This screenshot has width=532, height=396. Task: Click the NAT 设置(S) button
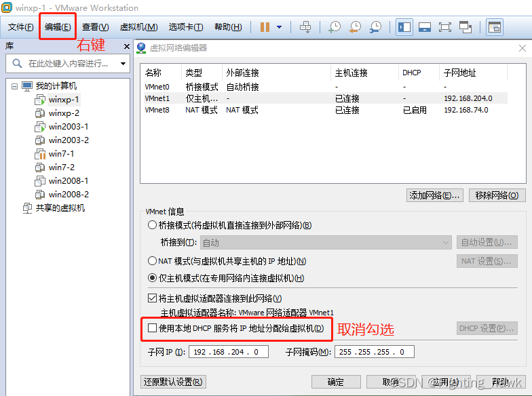[x=487, y=261]
